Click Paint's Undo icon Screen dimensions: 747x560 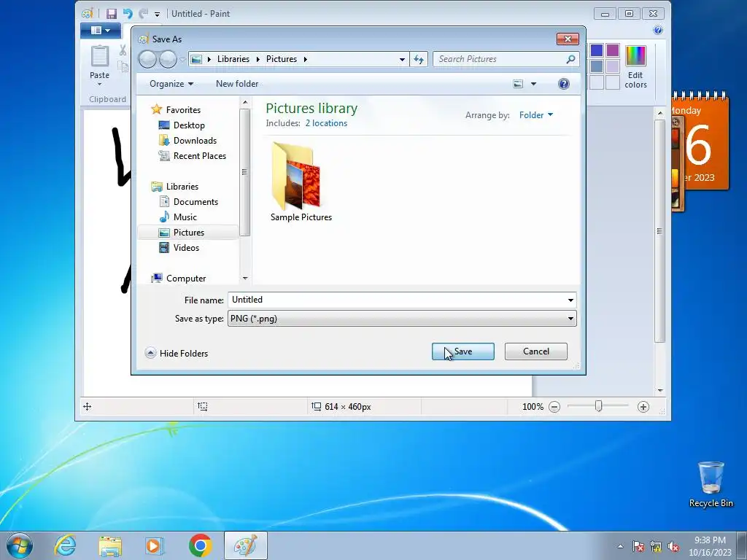point(128,14)
